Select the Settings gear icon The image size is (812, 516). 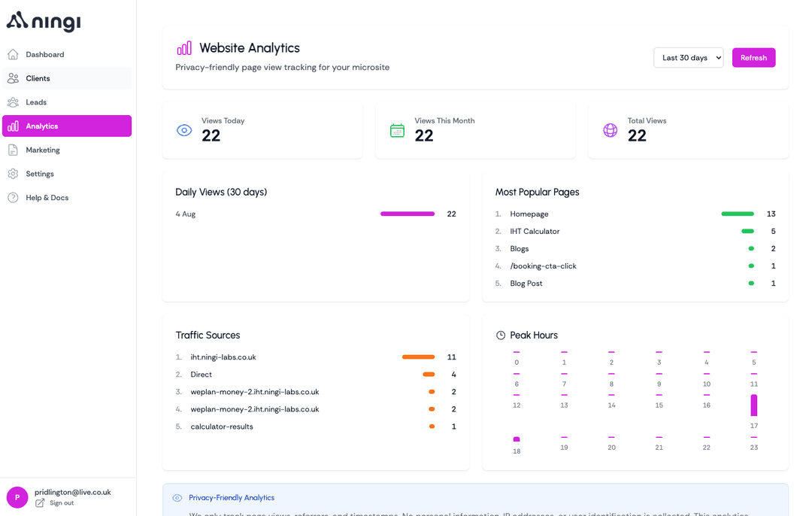12,174
